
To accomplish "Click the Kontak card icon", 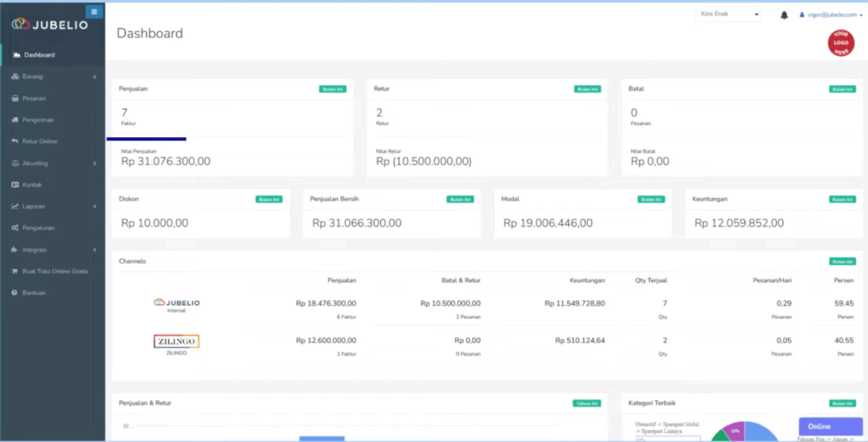I will click(15, 185).
